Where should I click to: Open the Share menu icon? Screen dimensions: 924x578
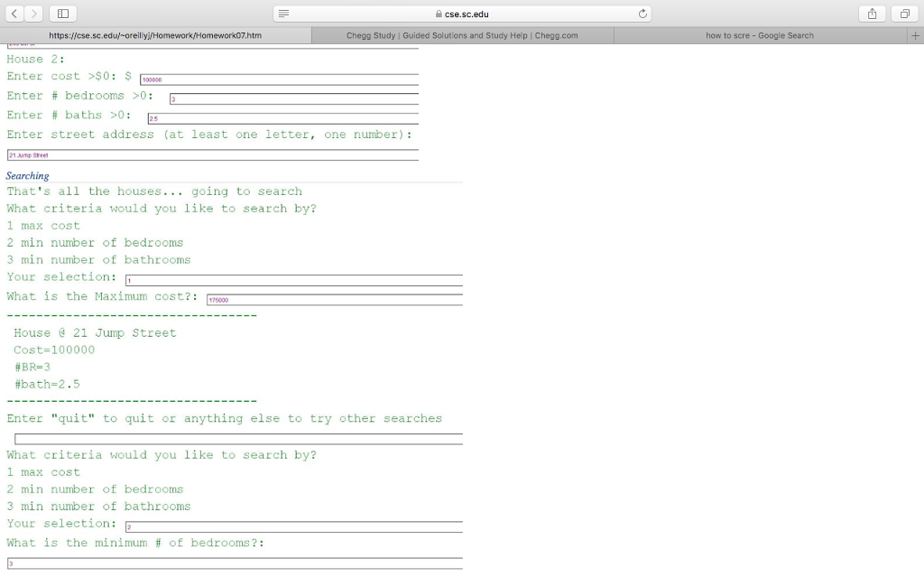coord(873,14)
